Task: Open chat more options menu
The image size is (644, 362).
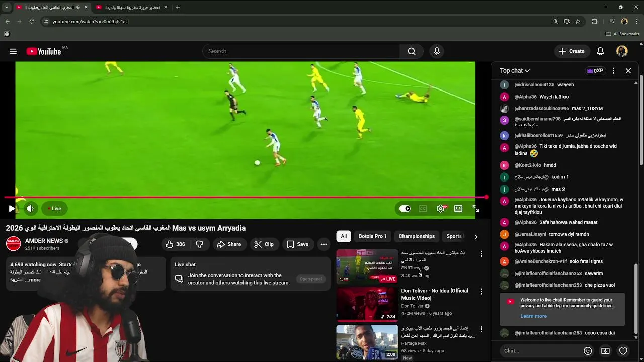Action: tap(613, 71)
